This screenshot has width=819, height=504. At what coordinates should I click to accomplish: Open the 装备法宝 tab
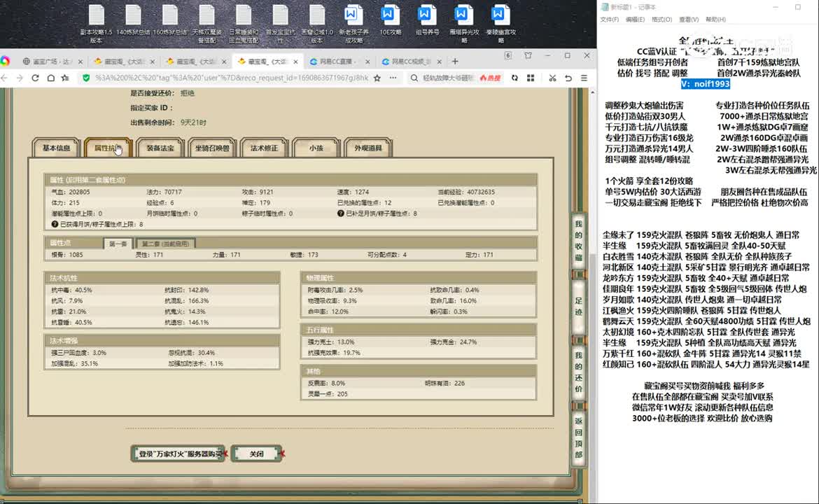click(160, 148)
